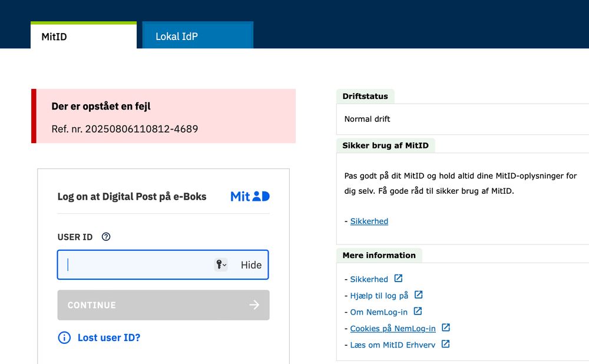The image size is (589, 364).
Task: Focus the USER ID input field
Action: 163,265
